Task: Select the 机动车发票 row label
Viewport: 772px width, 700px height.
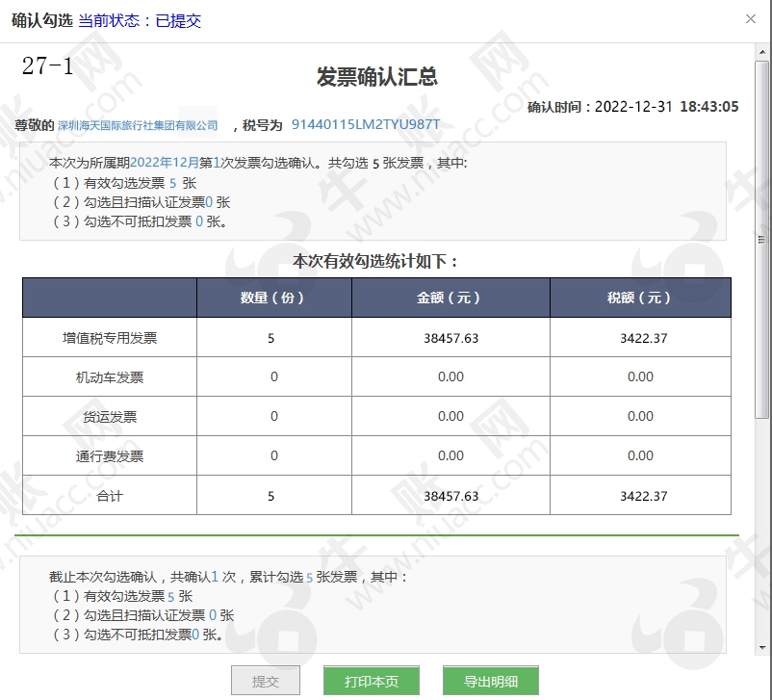Action: [x=110, y=377]
